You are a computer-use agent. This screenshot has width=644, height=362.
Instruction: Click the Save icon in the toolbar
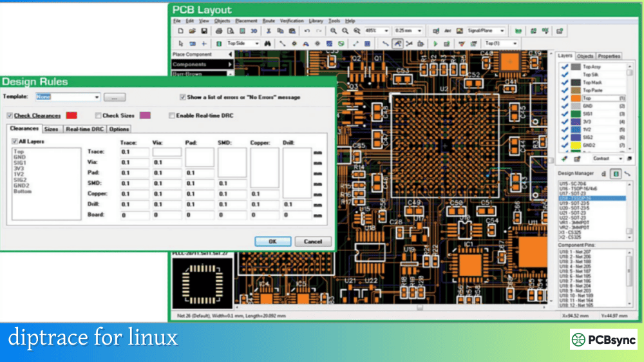pos(204,31)
